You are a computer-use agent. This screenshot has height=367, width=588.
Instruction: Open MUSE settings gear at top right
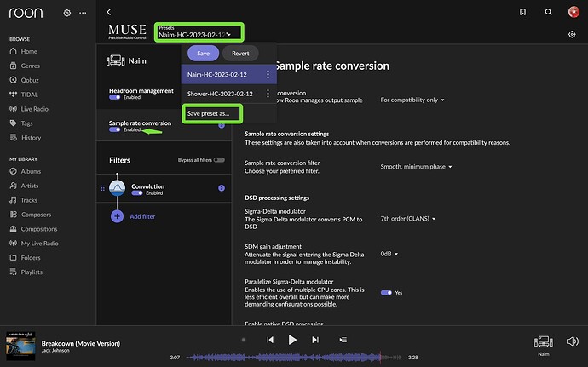coord(571,34)
